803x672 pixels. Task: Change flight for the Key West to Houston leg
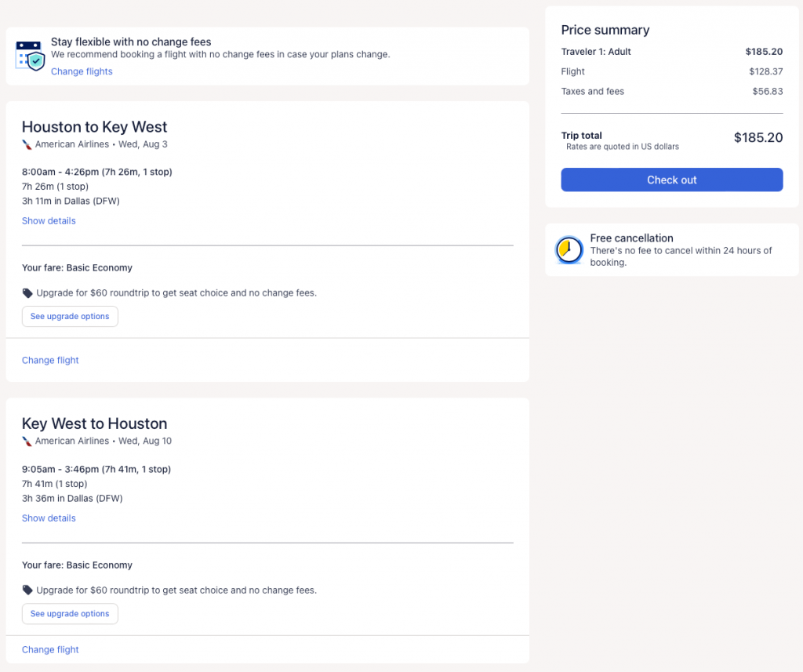coord(50,650)
